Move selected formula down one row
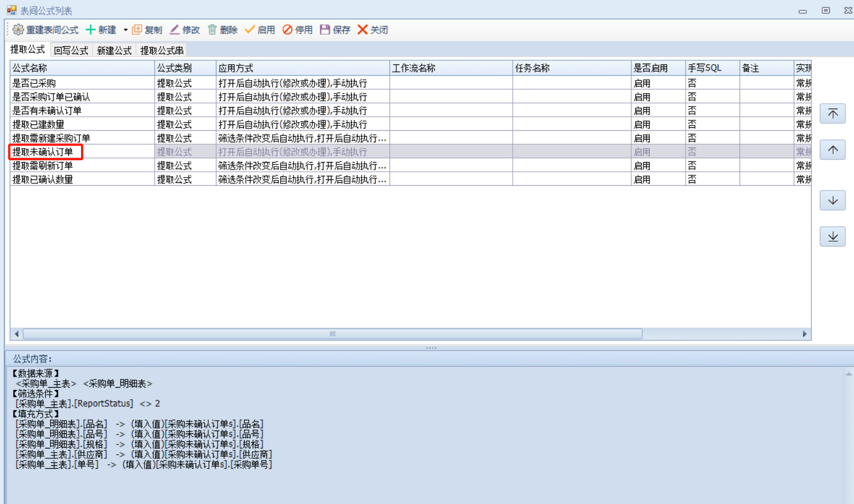Screen dimensions: 854x504 pos(833,200)
